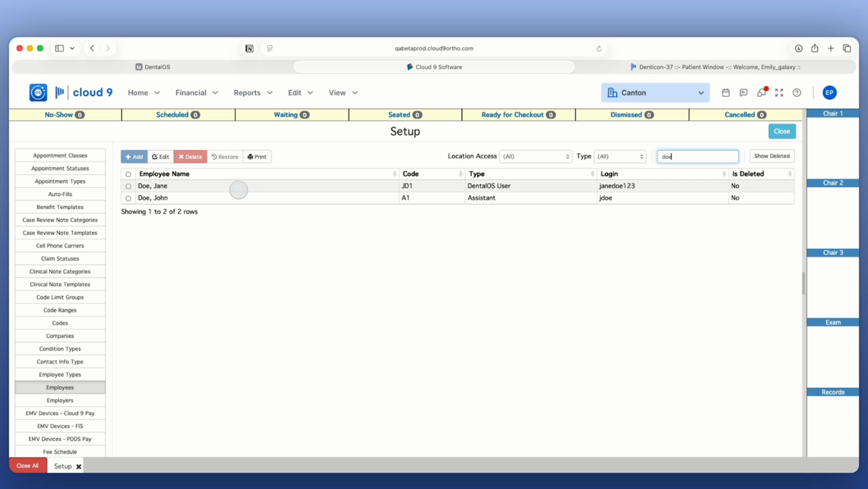Switch to the DentalOS browser tab
Screen dimensions: 868x489
click(x=153, y=67)
